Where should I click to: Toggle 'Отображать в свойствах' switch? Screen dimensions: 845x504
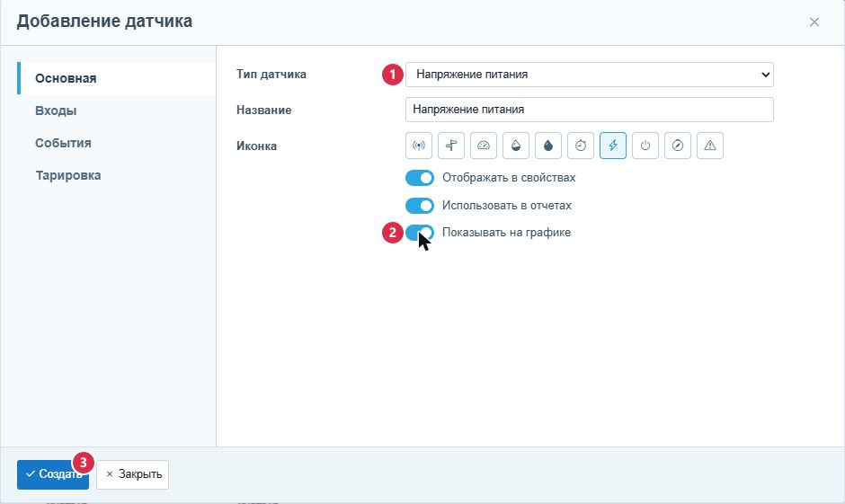[x=419, y=178]
